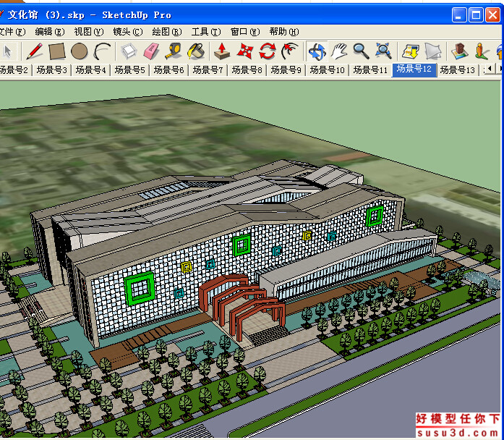The height and width of the screenshot is (440, 504).
Task: Click the orange figure toolbar icon
Action: coord(481,51)
